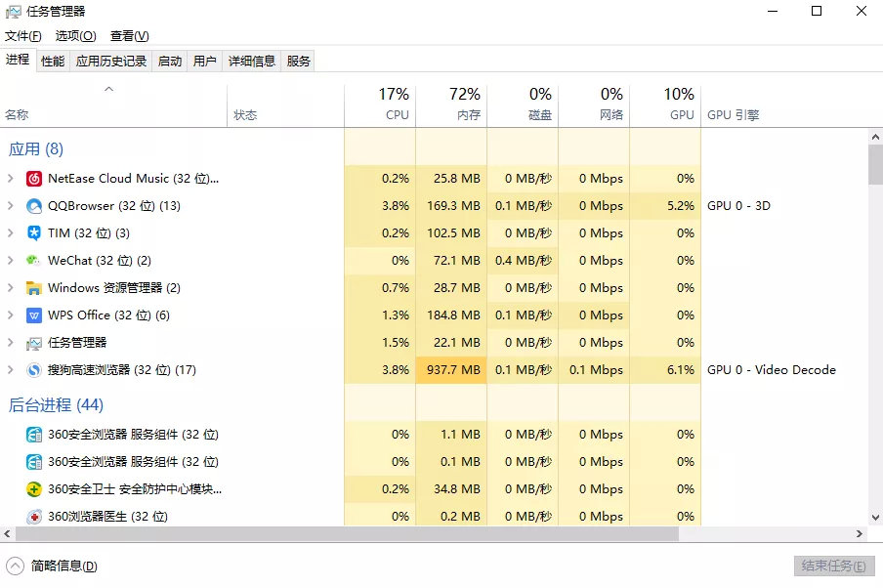Click the NetEase Cloud Music app icon
Image resolution: width=883 pixels, height=588 pixels.
click(34, 179)
